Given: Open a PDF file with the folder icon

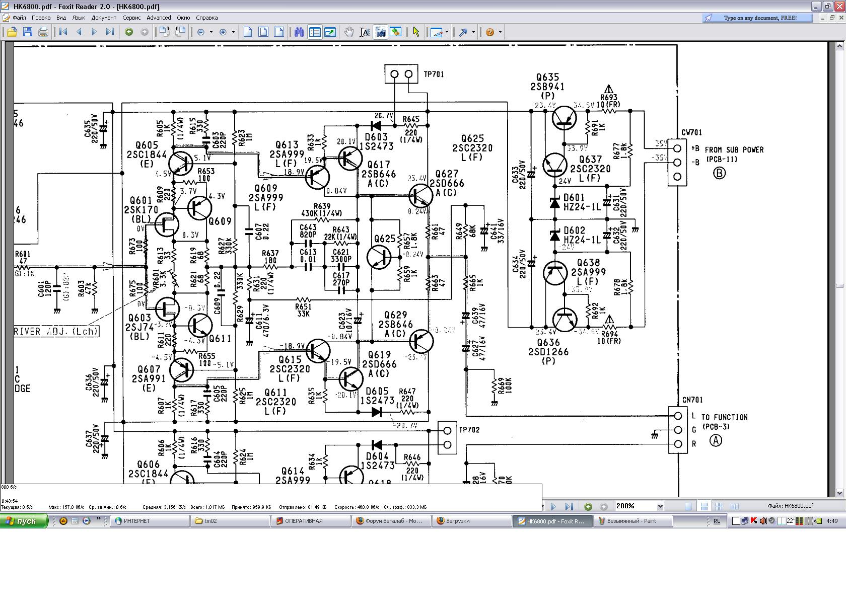Looking at the screenshot, I should tap(12, 32).
